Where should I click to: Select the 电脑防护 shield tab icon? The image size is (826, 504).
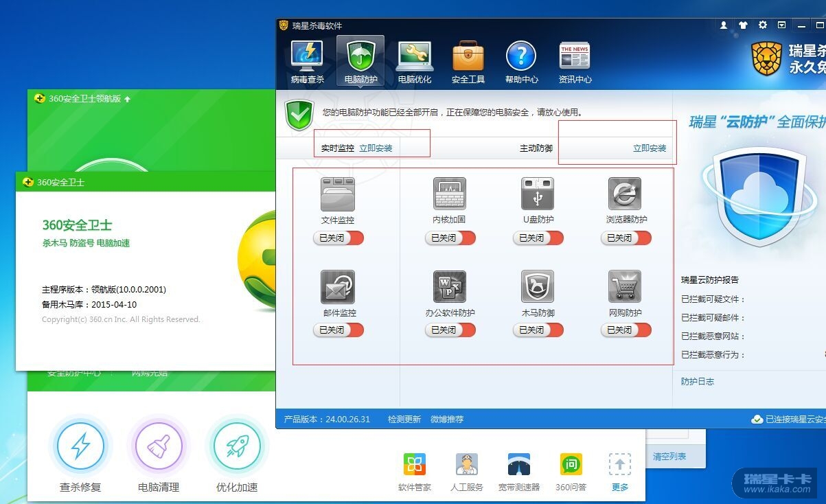(x=360, y=56)
